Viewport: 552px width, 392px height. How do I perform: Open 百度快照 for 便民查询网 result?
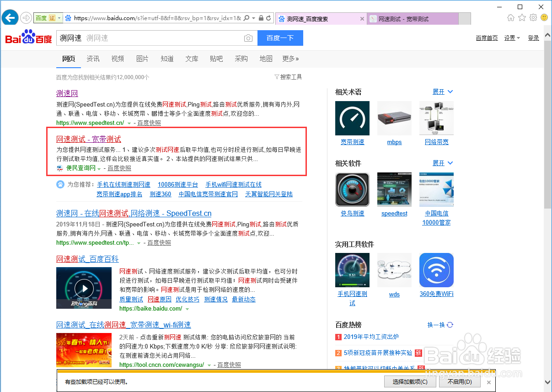[119, 168]
